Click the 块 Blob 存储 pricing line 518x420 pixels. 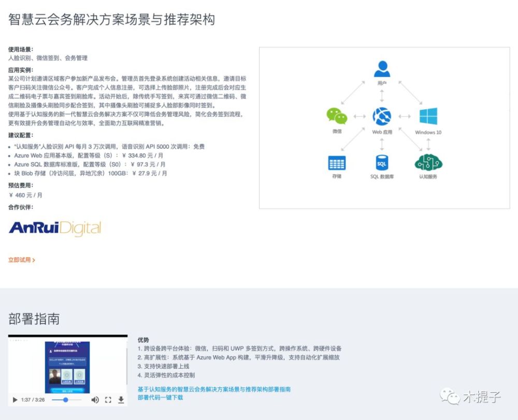(x=91, y=173)
